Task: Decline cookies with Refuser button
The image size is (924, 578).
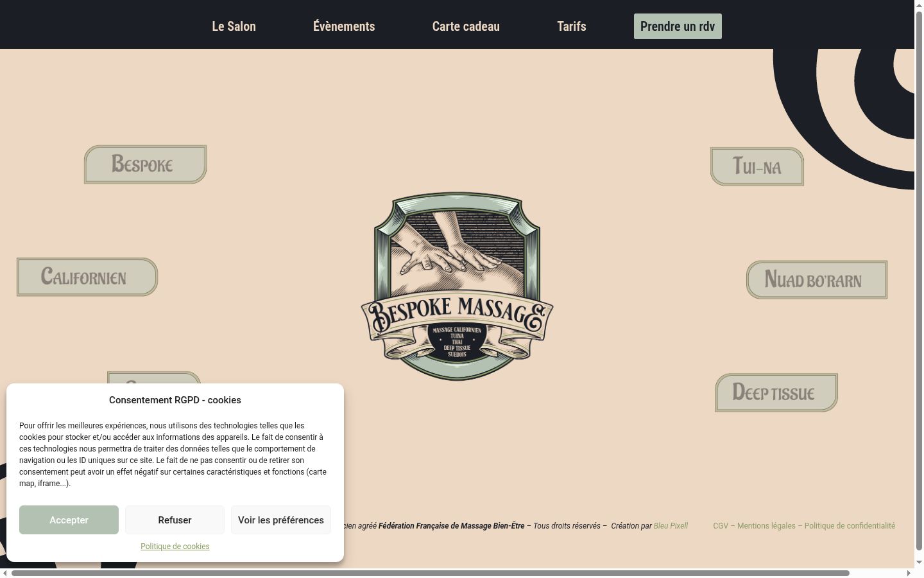Action: 175,520
